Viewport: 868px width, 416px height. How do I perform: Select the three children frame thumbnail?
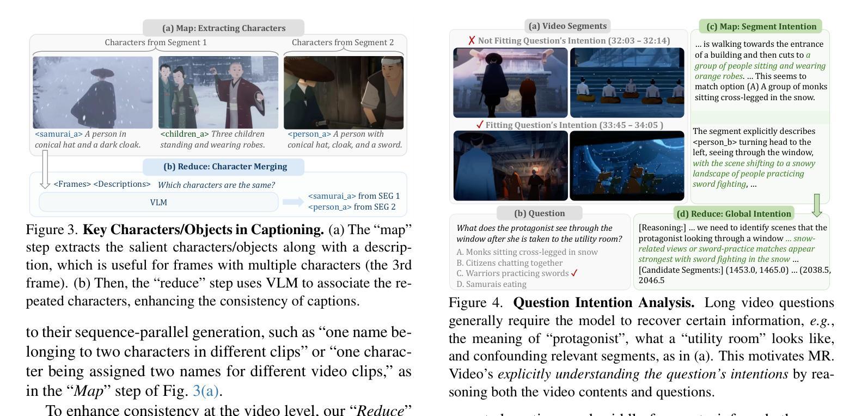(218, 92)
